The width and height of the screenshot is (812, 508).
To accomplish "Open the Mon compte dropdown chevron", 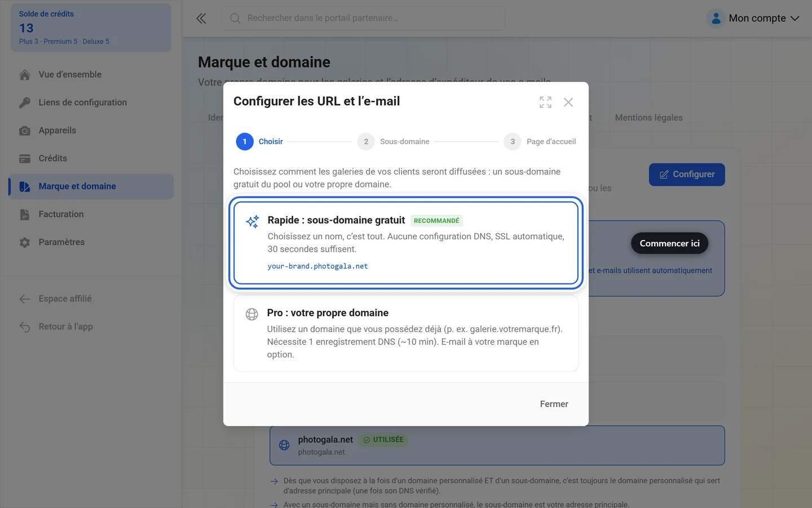I will (x=795, y=19).
